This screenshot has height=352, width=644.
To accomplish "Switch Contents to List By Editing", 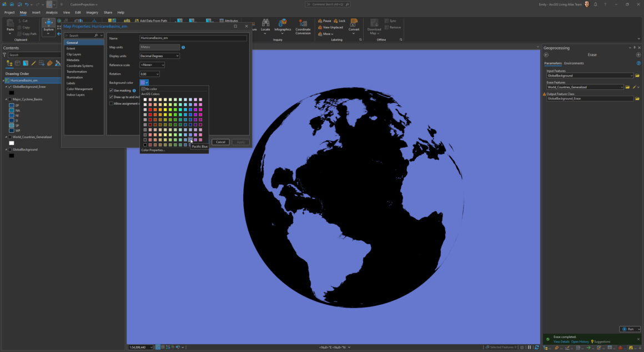I will point(34,63).
